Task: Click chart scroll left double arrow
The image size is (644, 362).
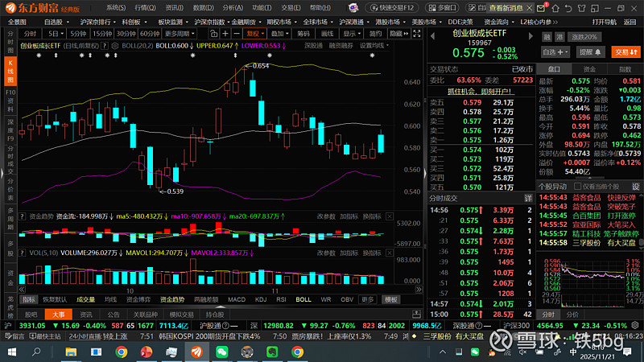Action: click(x=23, y=290)
